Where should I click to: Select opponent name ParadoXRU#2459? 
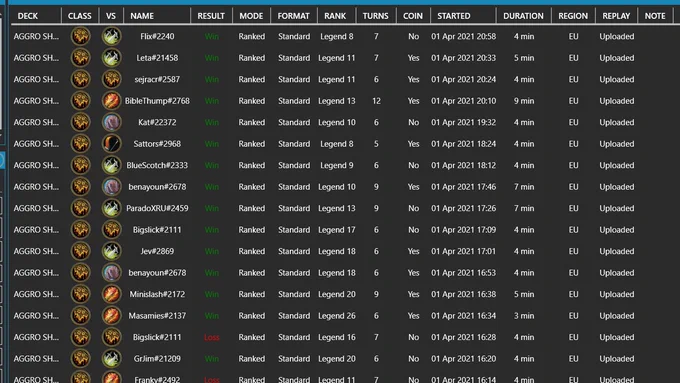[x=157, y=208]
